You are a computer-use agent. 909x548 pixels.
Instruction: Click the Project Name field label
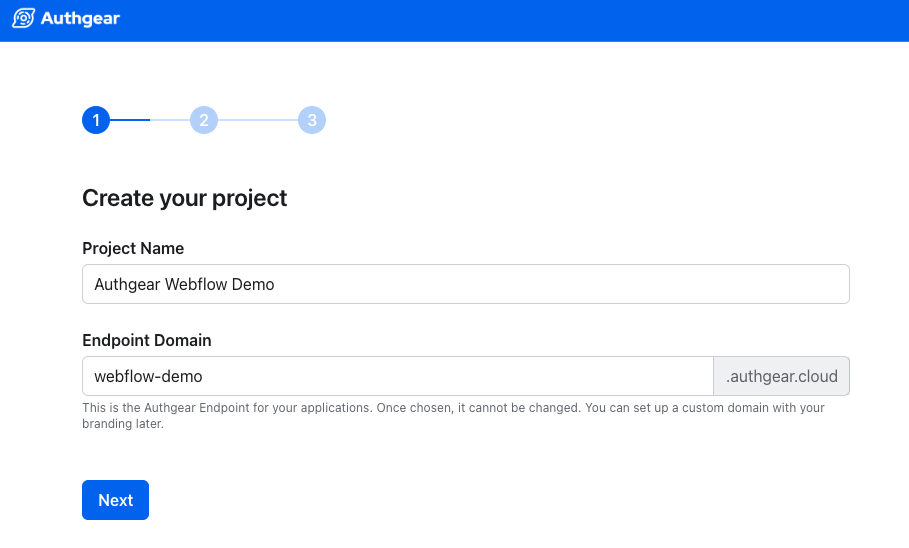pyautogui.click(x=133, y=248)
